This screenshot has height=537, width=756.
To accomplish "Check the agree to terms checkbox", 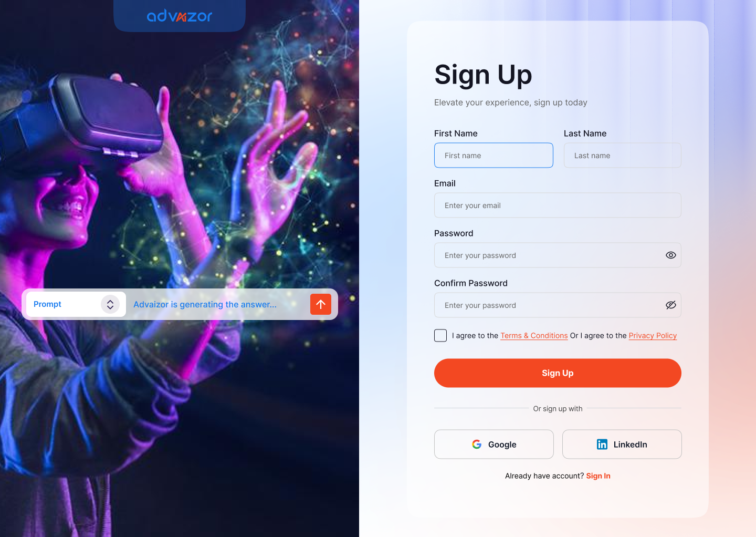I will click(x=440, y=336).
